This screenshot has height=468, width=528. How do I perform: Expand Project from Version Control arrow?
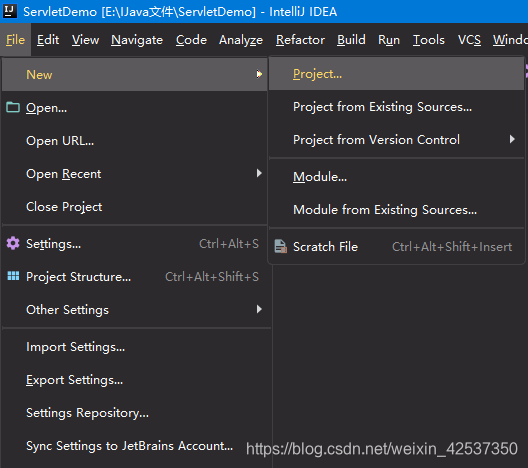[512, 139]
